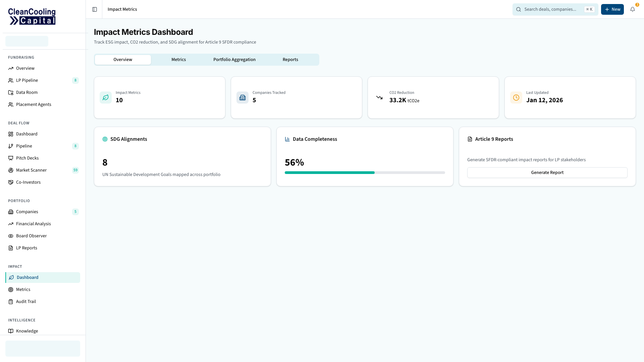This screenshot has width=644, height=362.
Task: Open Audit Trail via its clipboard icon
Action: point(10,301)
